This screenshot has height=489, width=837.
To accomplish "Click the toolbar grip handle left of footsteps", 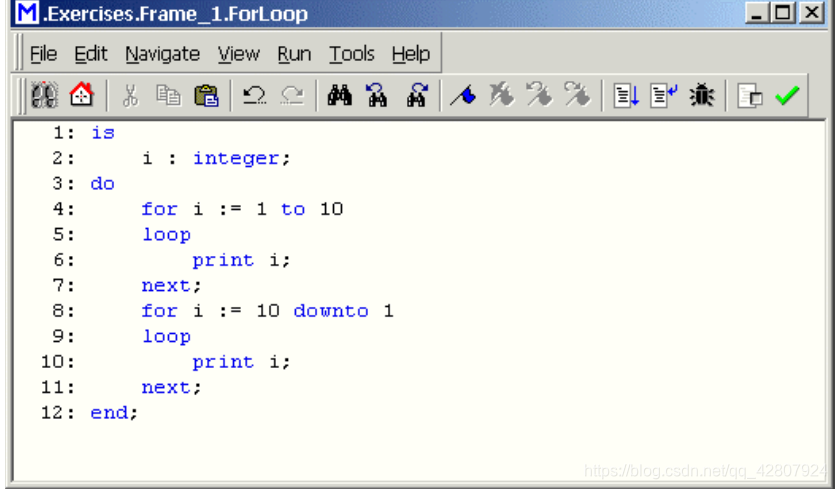I will pyautogui.click(x=21, y=96).
